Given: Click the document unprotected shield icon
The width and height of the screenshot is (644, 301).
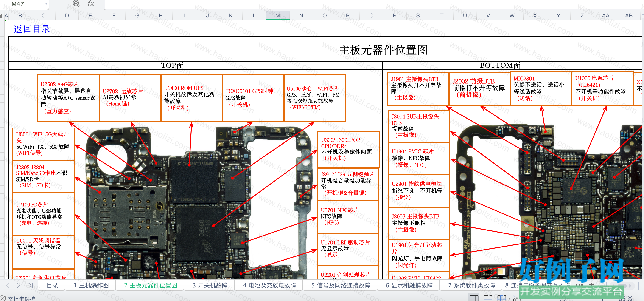Looking at the screenshot, I should coord(3,298).
